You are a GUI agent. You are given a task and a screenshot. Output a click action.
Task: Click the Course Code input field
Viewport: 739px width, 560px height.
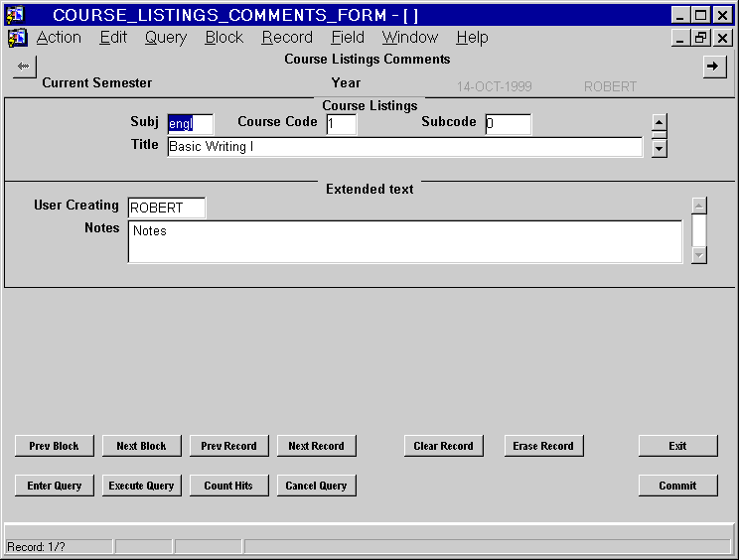342,124
